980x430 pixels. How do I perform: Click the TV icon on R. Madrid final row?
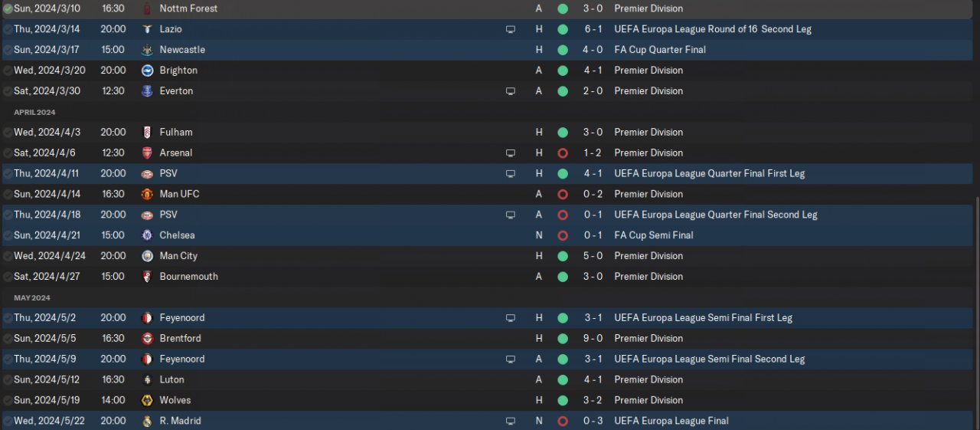[511, 421]
